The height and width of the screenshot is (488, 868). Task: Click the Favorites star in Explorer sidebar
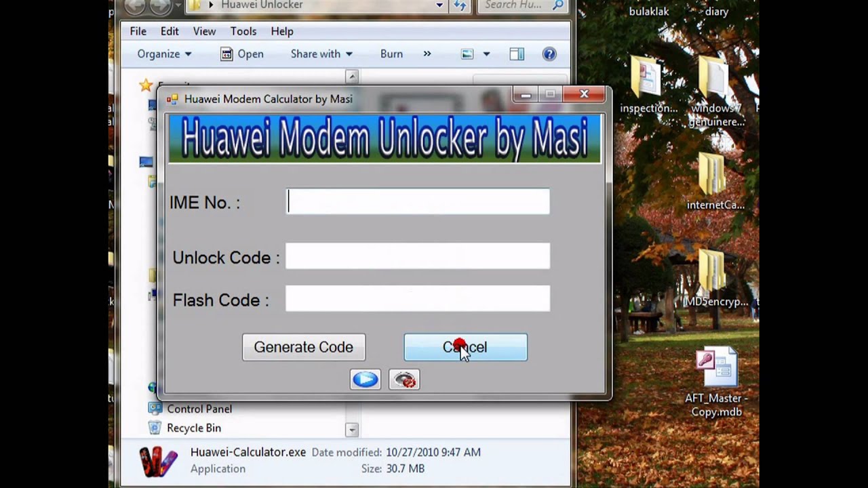click(145, 85)
